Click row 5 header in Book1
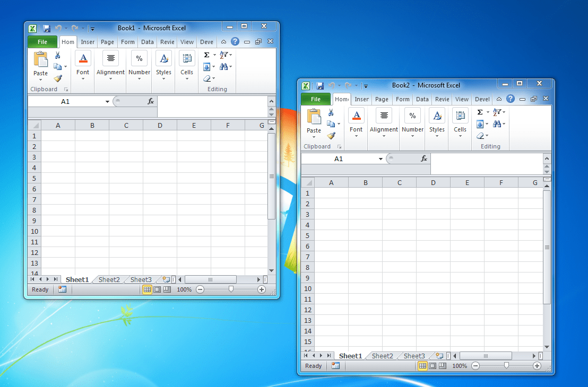Image resolution: width=588 pixels, height=387 pixels. tap(34, 178)
